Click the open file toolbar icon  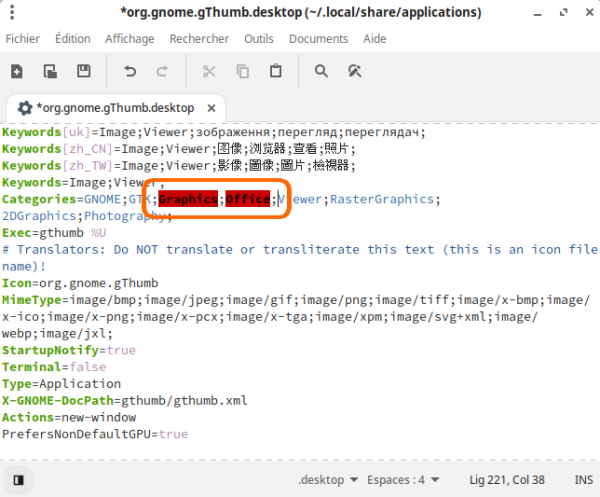(50, 71)
